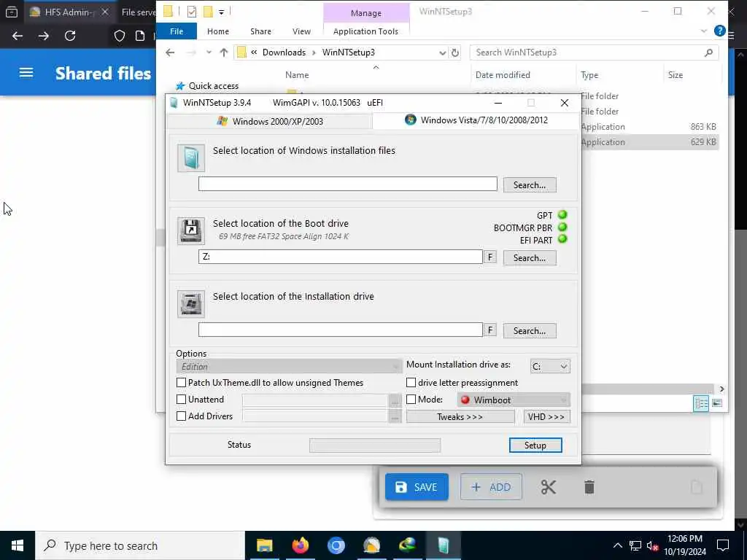Expand the address bar history dropdown
747x560 pixels.
[442, 52]
